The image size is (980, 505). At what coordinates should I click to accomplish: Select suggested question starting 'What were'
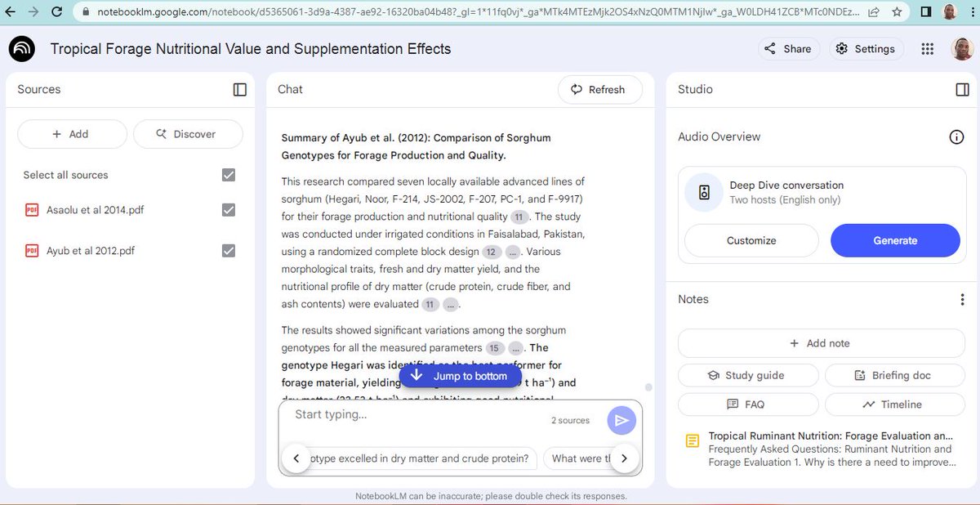click(x=583, y=458)
